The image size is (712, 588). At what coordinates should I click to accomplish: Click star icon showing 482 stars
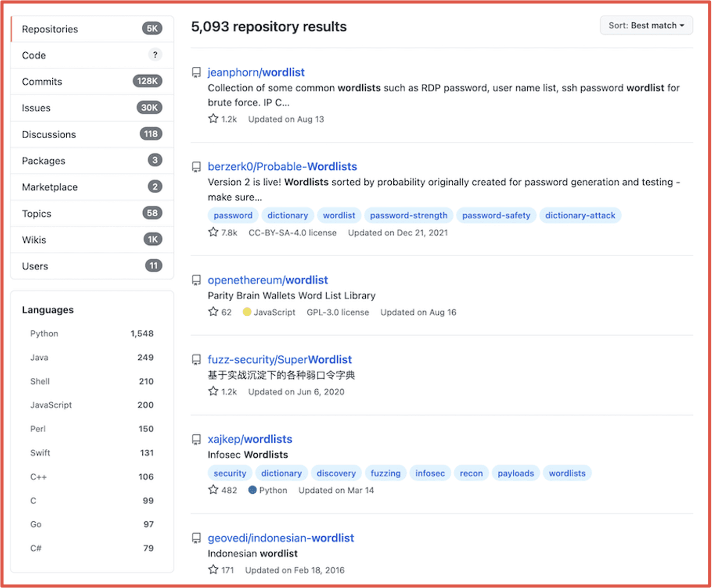213,490
